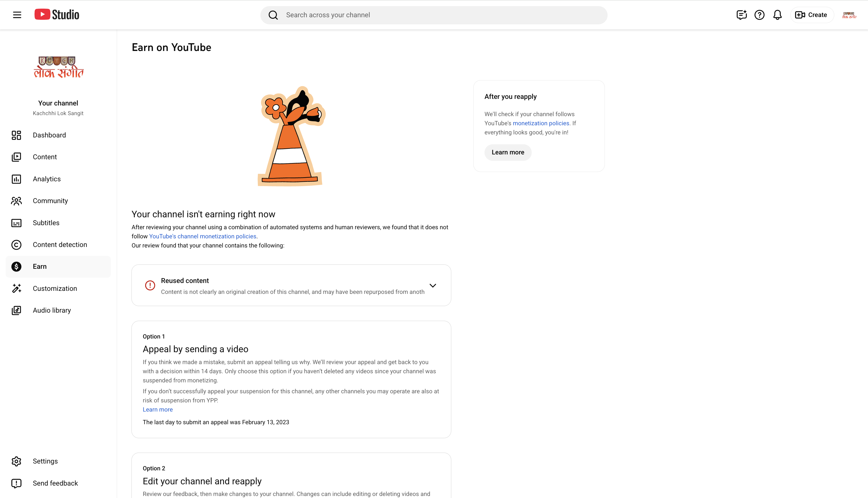This screenshot has width=868, height=498.
Task: Click Learn more button in After you reapply card
Action: (x=508, y=152)
